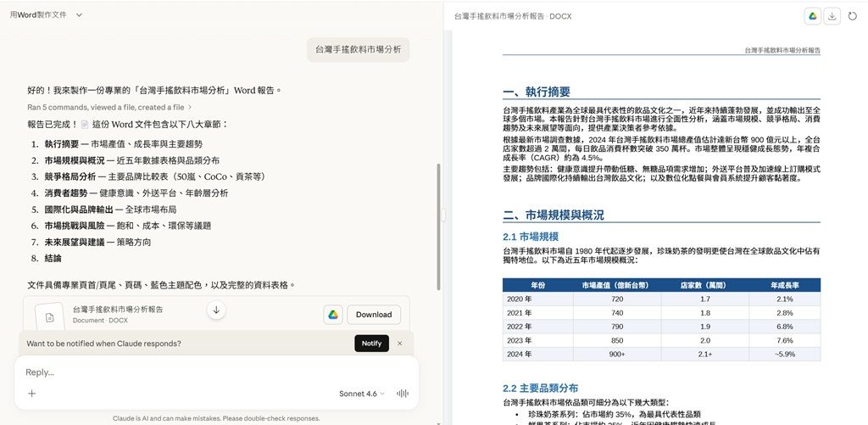Add attachment with the plus icon
868x425 pixels.
(31, 394)
